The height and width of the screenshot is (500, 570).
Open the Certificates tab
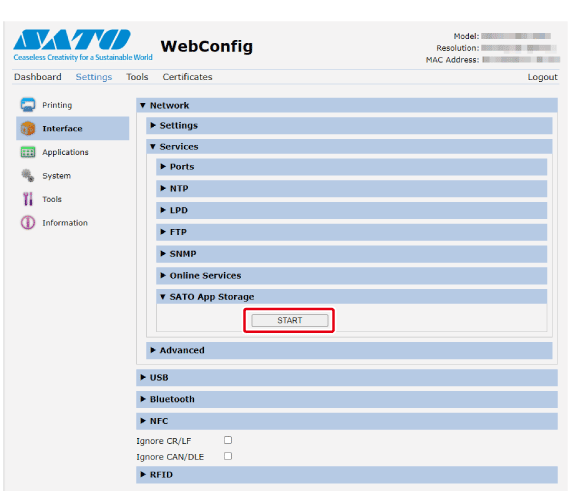187,77
